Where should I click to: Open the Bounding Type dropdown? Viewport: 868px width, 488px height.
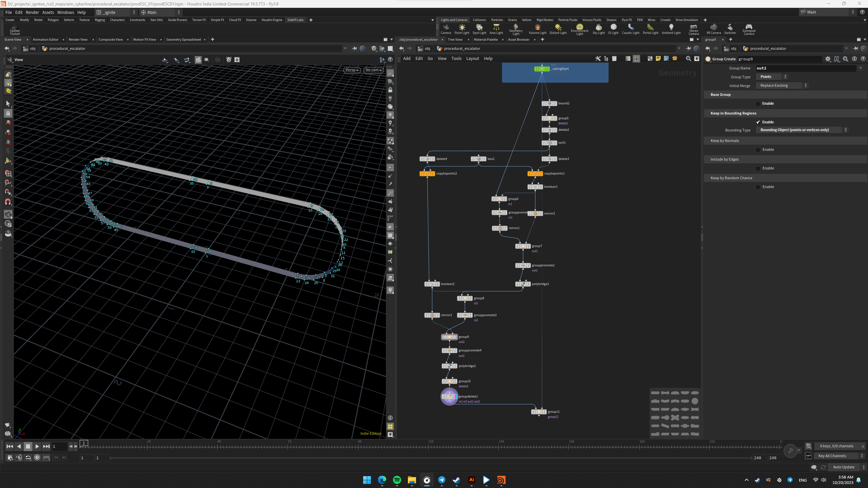pos(802,130)
